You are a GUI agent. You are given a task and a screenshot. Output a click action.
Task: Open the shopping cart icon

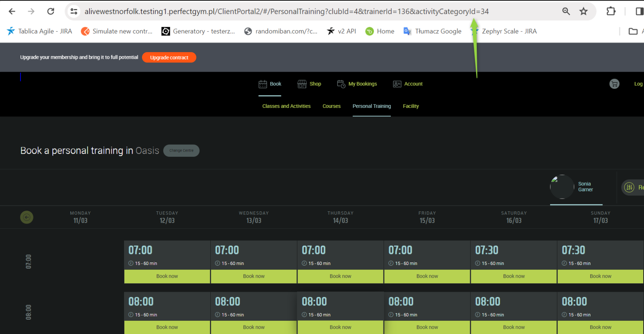pyautogui.click(x=614, y=84)
